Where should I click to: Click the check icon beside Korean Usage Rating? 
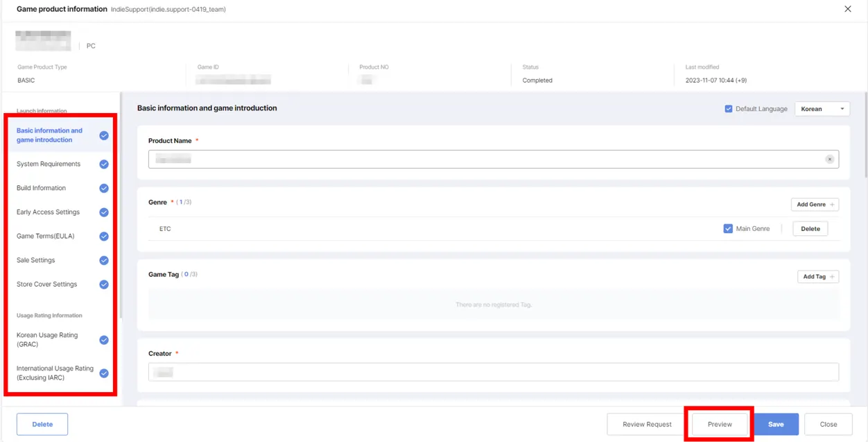[x=104, y=340]
